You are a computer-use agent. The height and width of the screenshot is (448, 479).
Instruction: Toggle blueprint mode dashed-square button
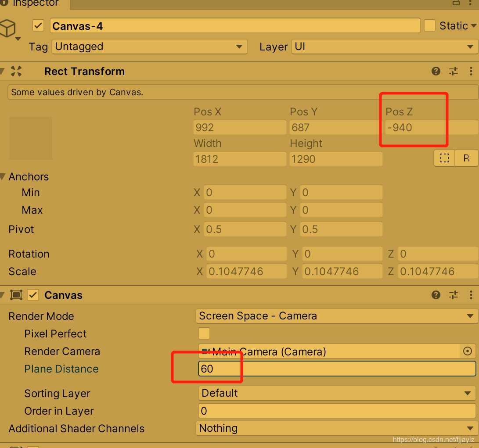(x=444, y=158)
